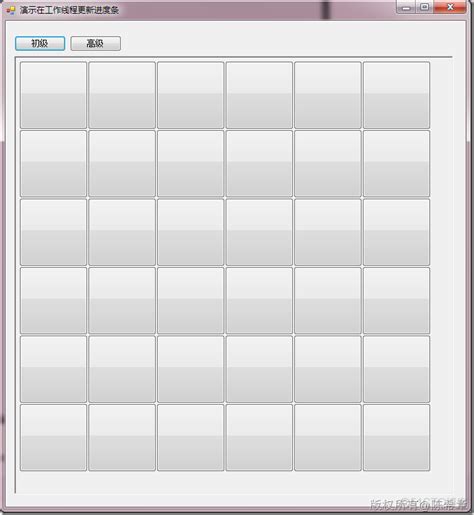Select grid tile in row 6, column 4
This screenshot has width=474, height=515.
pos(259,438)
